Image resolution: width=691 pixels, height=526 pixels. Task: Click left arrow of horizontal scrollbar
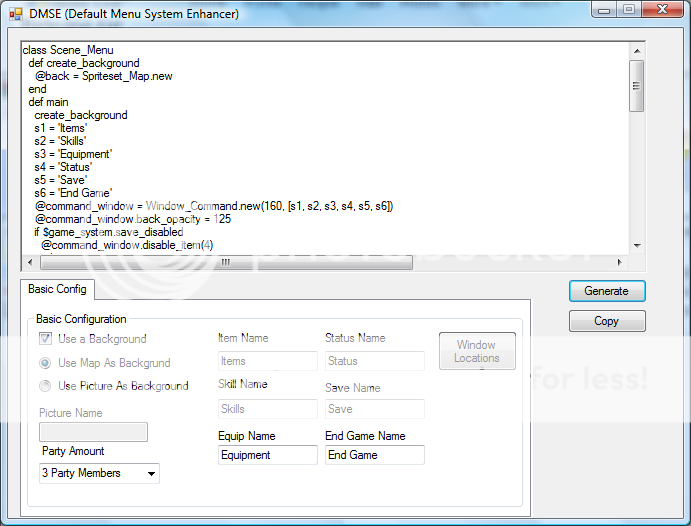[28, 262]
